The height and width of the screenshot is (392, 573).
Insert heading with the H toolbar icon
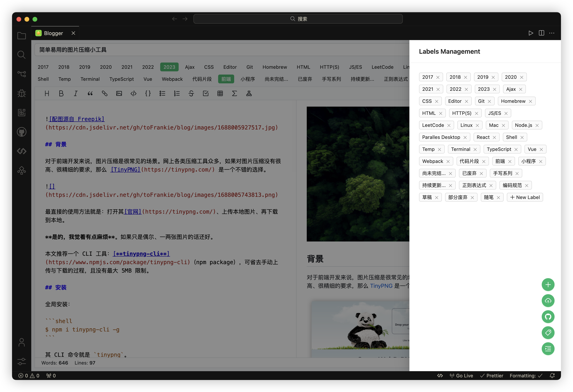click(x=47, y=93)
